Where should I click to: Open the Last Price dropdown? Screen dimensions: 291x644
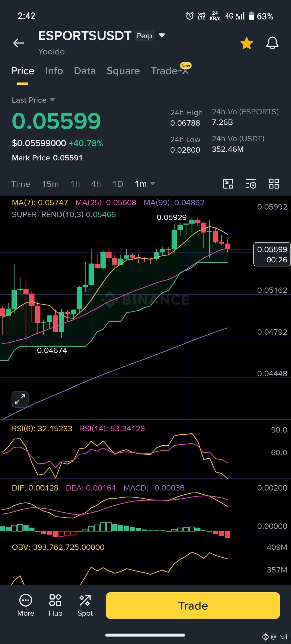click(33, 100)
